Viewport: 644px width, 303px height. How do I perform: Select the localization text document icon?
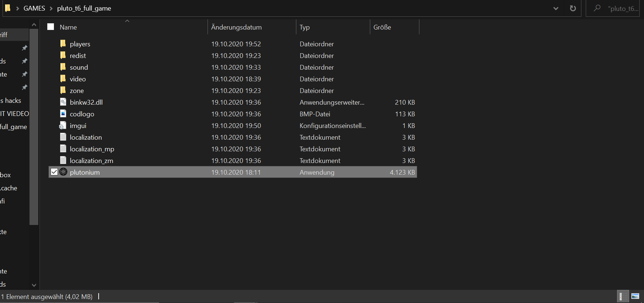63,137
